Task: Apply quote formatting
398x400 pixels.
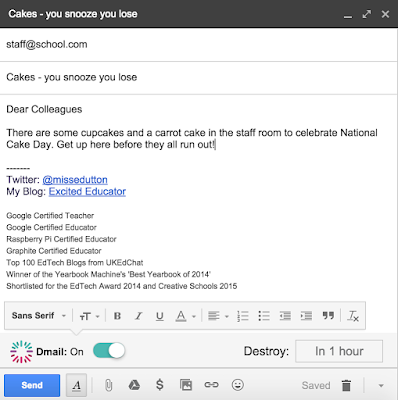Action: (328, 315)
